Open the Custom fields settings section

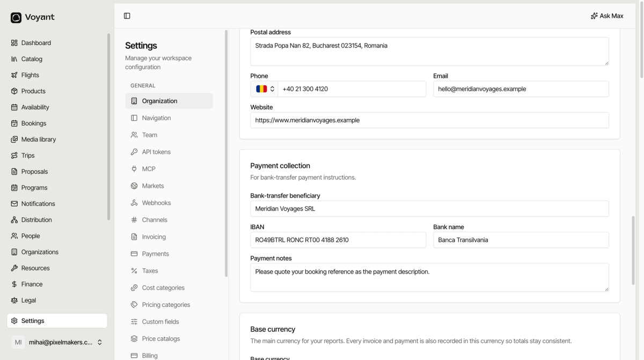169,322
